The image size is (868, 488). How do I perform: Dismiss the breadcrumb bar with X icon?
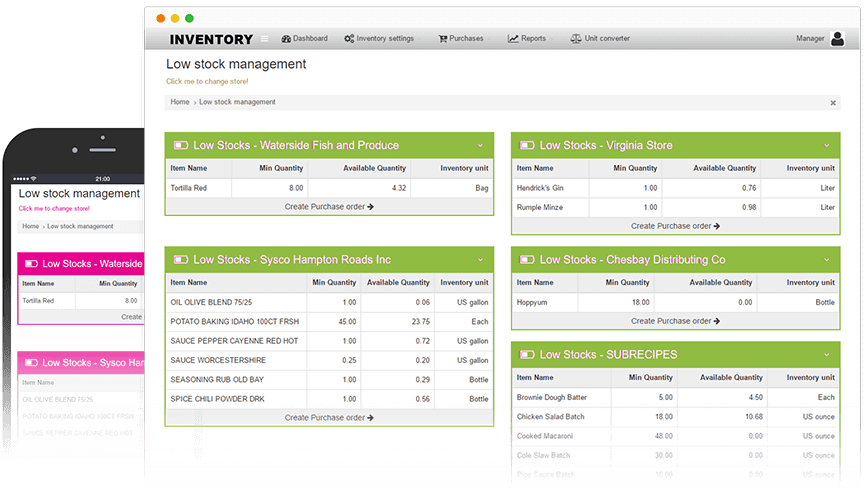coord(833,103)
